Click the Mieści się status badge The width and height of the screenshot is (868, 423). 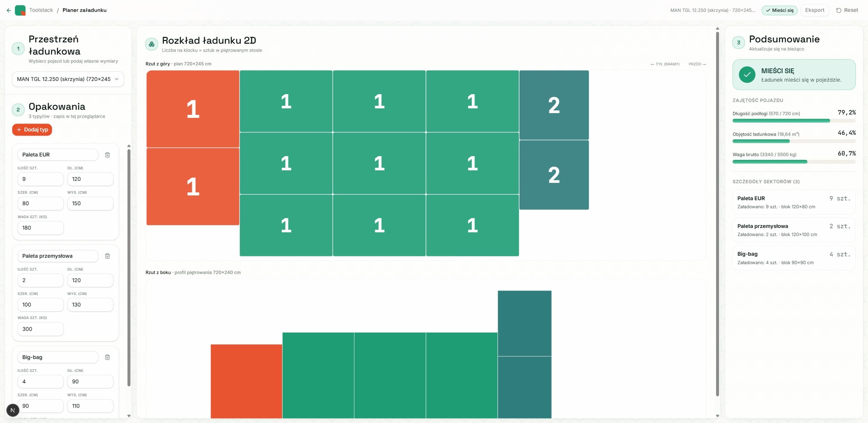coord(780,10)
